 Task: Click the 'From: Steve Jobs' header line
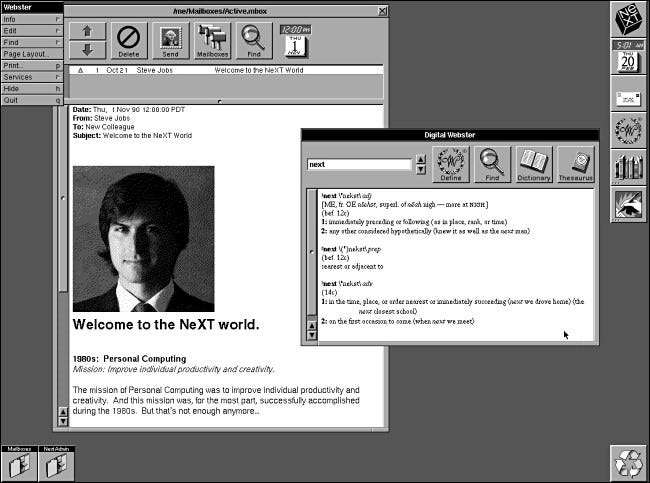click(x=101, y=118)
